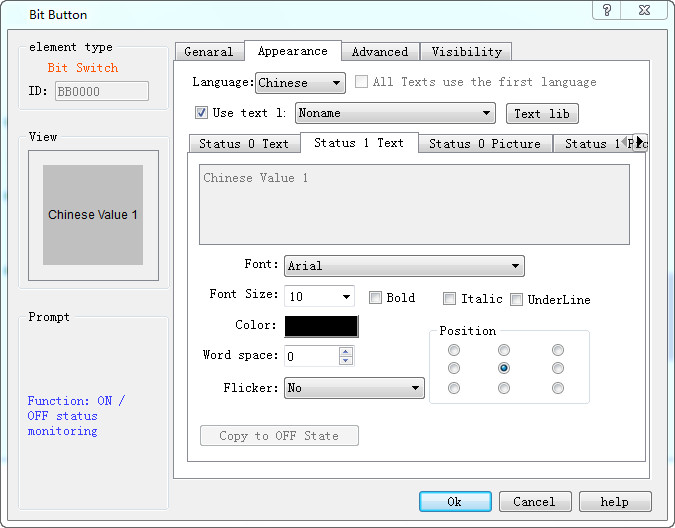Go to the Visibility tab
This screenshot has width=675, height=528.
click(x=467, y=52)
